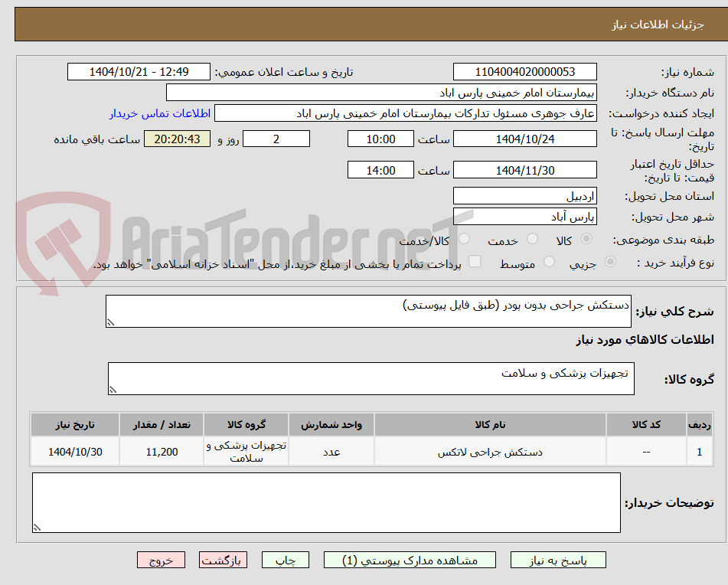Grab resize handle of توضیحات خریدار box
This screenshot has height=585, width=728.
[x=37, y=528]
